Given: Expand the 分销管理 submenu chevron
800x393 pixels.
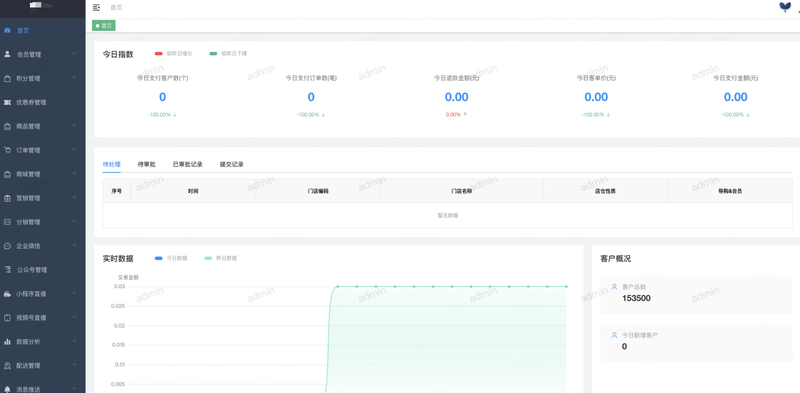Looking at the screenshot, I should click(74, 222).
